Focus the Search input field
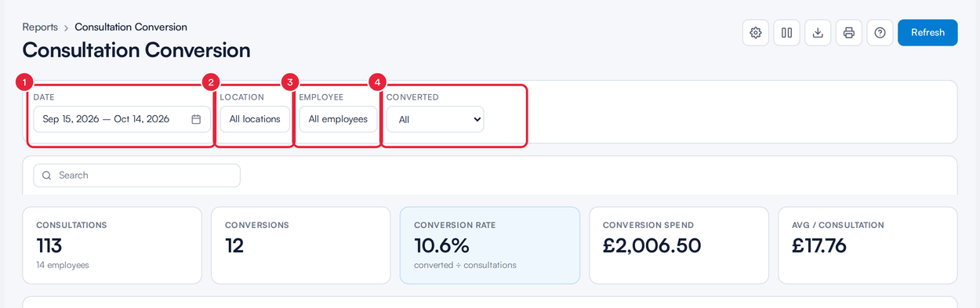Viewport: 980px width, 308px height. (x=136, y=176)
